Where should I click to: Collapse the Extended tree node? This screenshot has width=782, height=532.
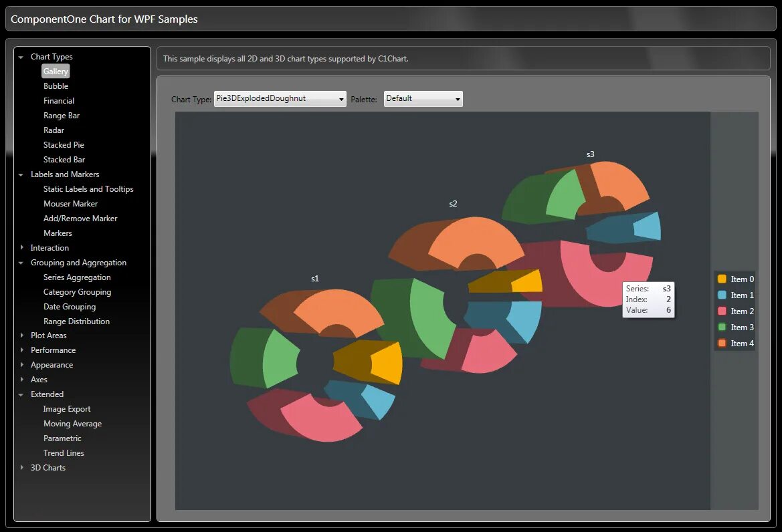coord(21,394)
